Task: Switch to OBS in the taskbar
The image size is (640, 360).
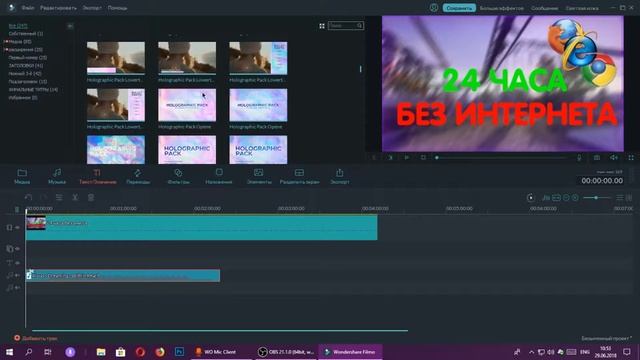Action: click(x=286, y=351)
